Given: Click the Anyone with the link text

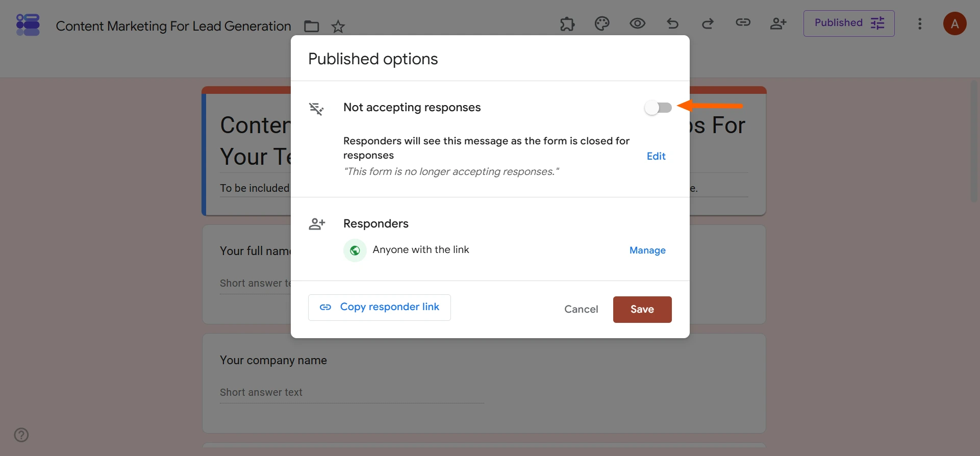Looking at the screenshot, I should (421, 250).
